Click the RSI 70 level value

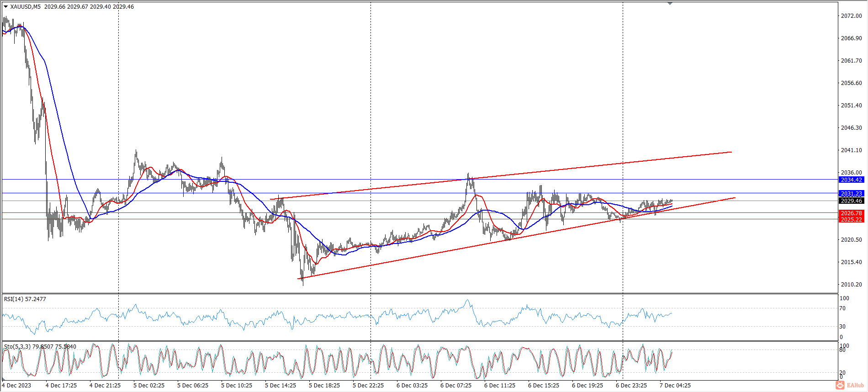coord(843,308)
